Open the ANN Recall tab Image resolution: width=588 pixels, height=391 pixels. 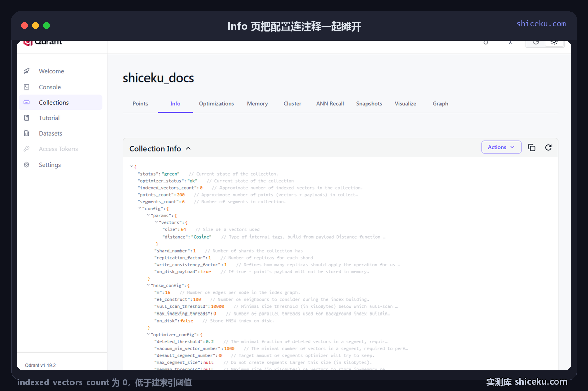(x=330, y=104)
